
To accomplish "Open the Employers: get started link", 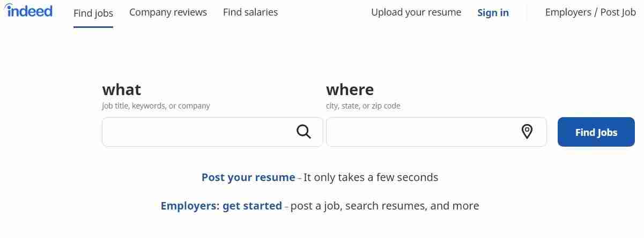I will click(221, 205).
